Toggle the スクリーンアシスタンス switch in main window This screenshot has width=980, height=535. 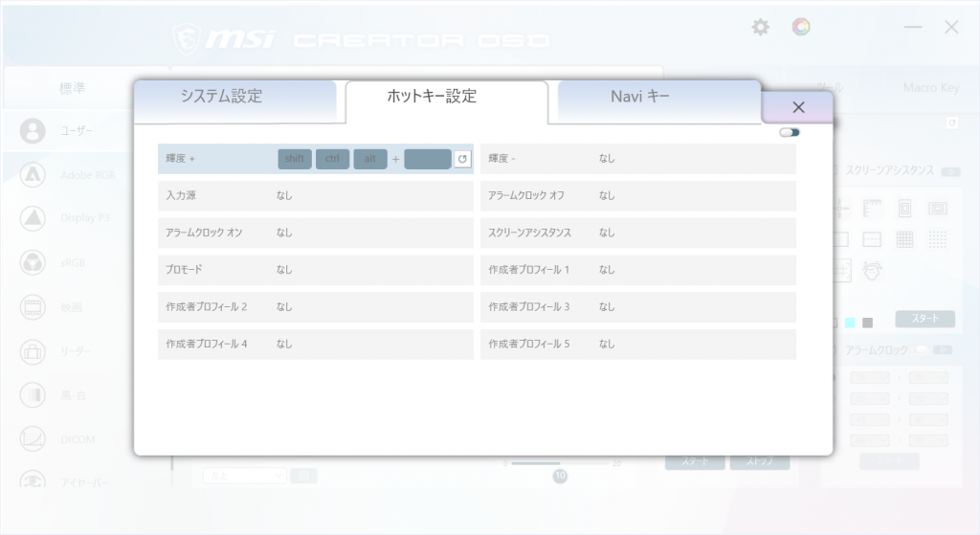click(950, 172)
